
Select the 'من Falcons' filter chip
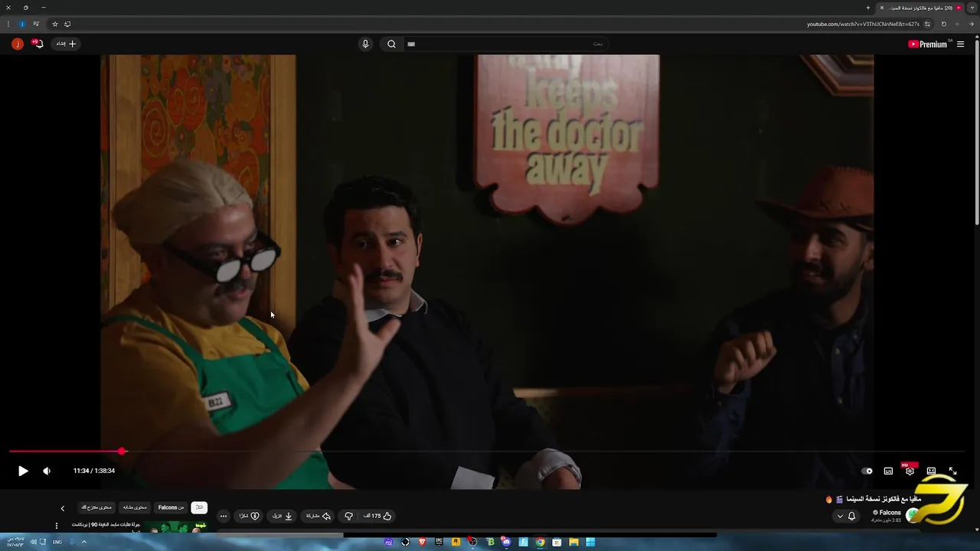[x=171, y=507]
